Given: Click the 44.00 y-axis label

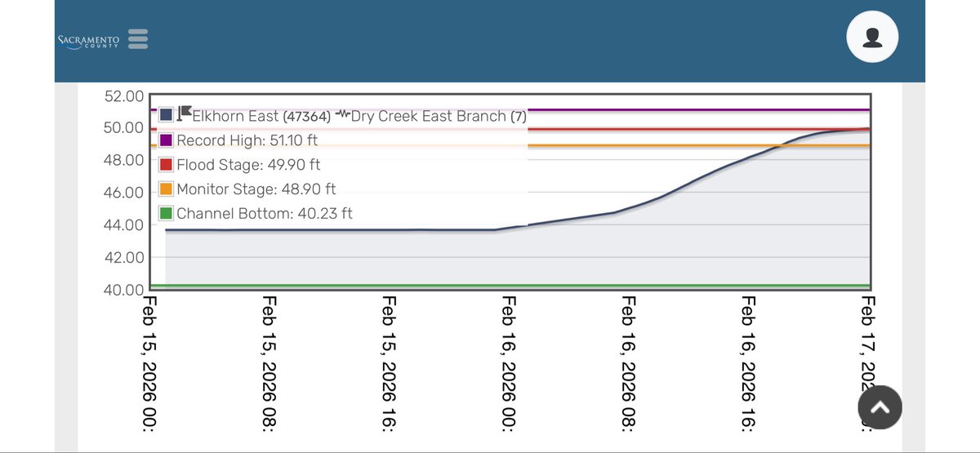Looking at the screenshot, I should point(124,224).
